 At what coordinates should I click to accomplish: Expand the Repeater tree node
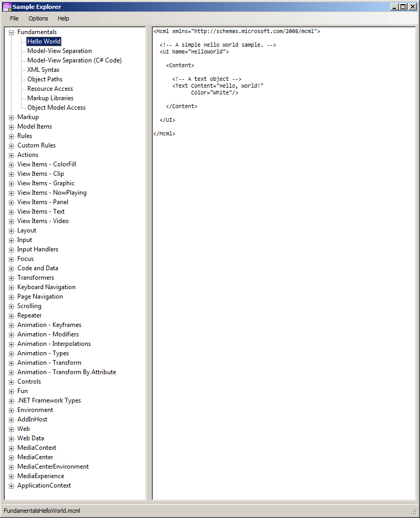(11, 316)
